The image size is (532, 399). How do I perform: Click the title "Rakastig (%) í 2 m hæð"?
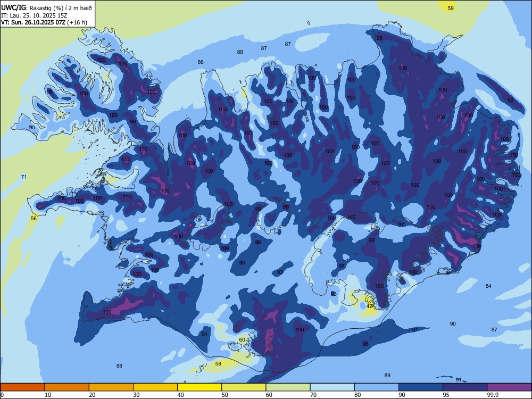pyautogui.click(x=61, y=7)
